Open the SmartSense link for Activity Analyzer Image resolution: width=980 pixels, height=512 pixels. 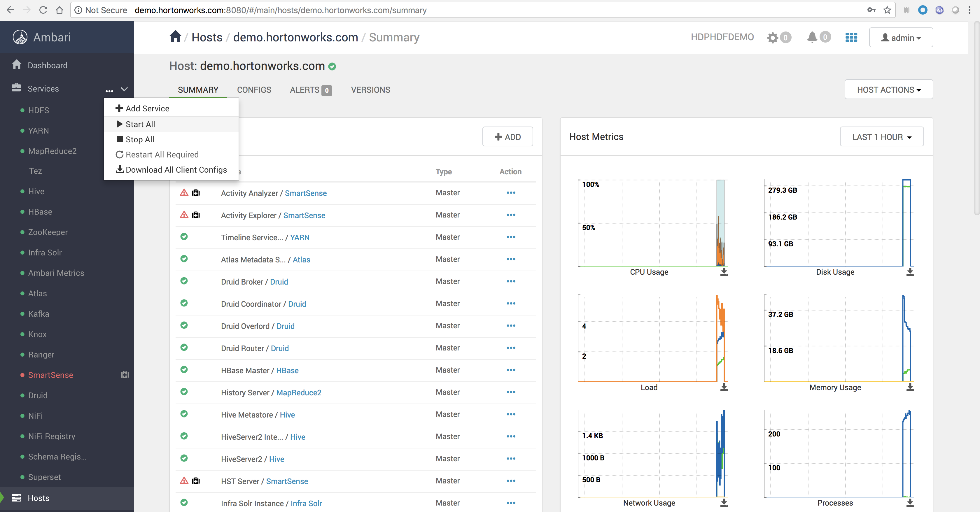pyautogui.click(x=305, y=193)
